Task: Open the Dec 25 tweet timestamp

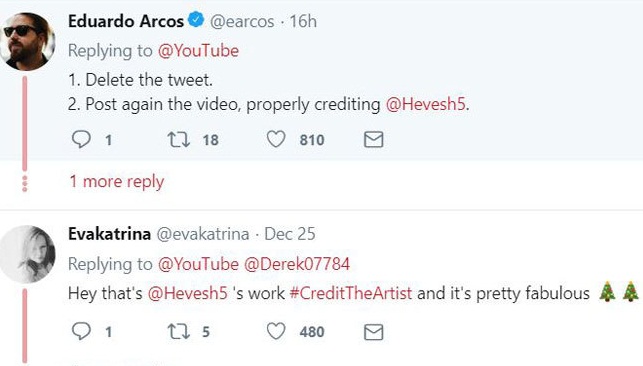Action: point(290,234)
